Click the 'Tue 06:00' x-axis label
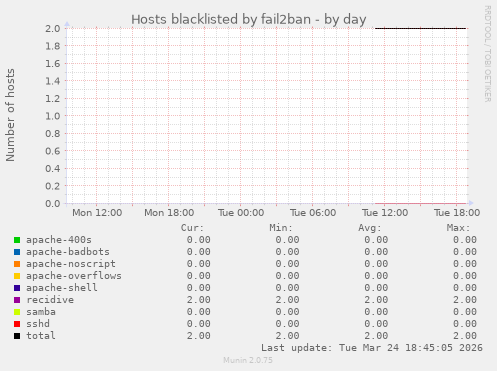497x371 pixels. point(313,213)
